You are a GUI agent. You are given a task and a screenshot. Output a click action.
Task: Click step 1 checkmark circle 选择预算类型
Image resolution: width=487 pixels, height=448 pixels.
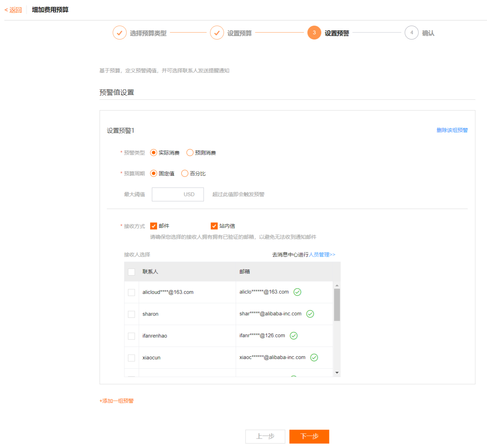119,33
